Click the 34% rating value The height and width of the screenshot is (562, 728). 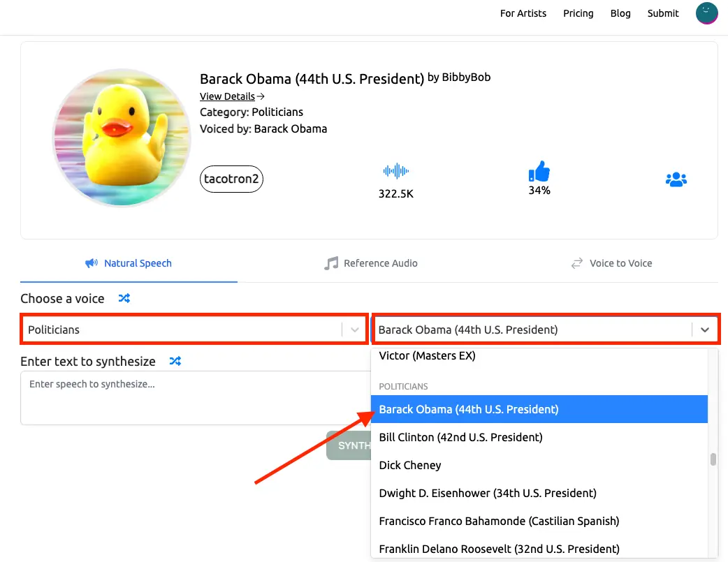coord(539,191)
